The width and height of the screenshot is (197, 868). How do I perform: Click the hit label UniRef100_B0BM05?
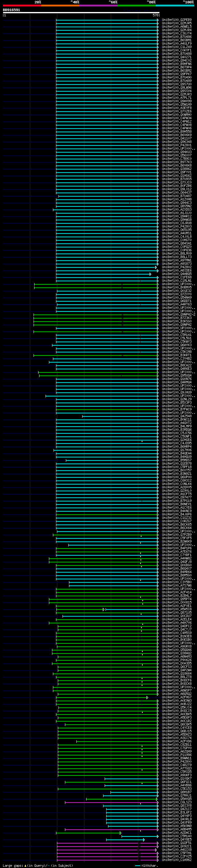177,287
